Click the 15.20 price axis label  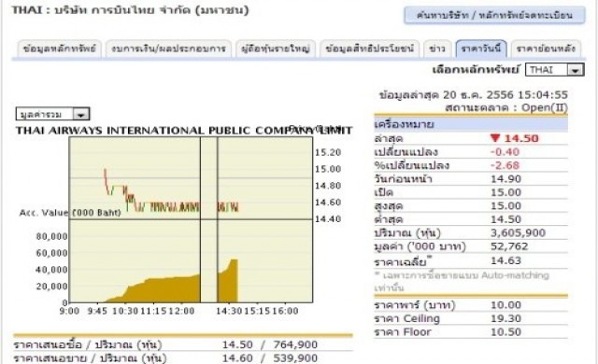click(x=328, y=152)
